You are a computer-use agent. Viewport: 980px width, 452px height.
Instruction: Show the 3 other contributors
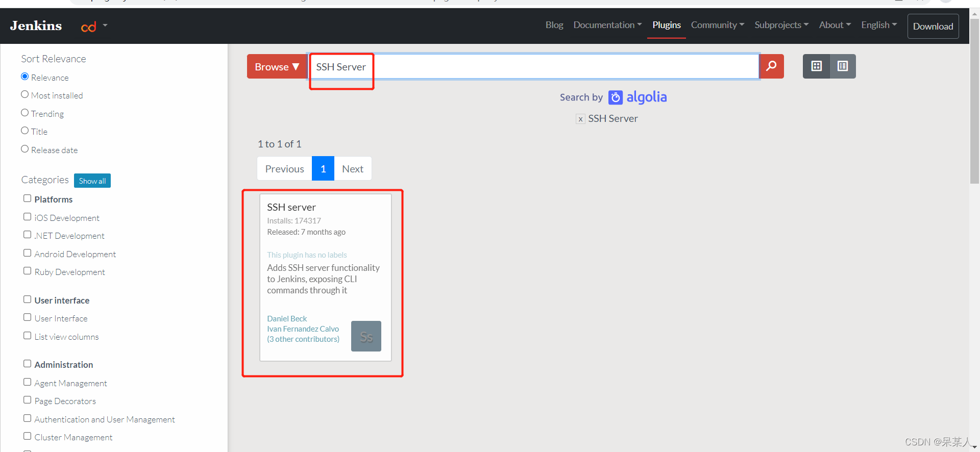pyautogui.click(x=303, y=339)
